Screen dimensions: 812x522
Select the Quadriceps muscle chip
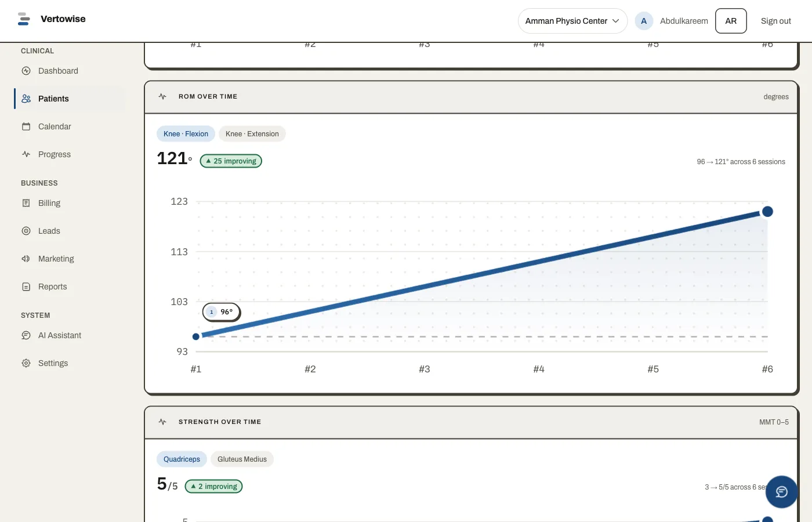click(x=182, y=459)
